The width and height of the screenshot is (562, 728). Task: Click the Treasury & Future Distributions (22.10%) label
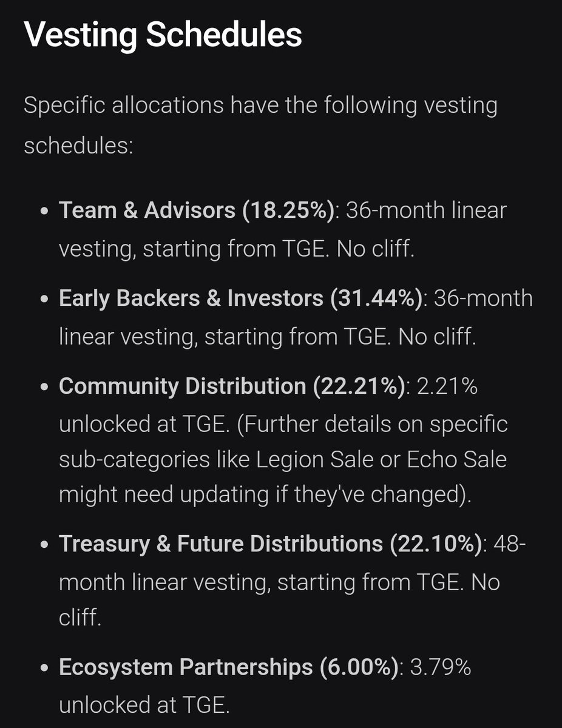pyautogui.click(x=272, y=544)
